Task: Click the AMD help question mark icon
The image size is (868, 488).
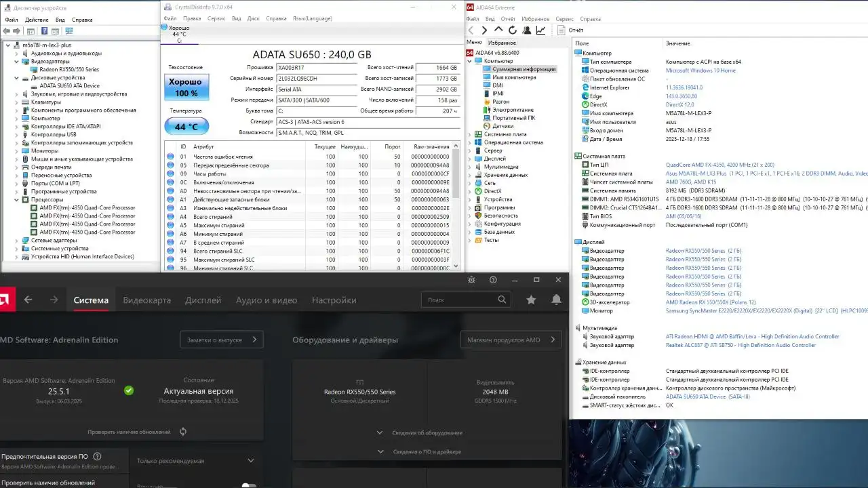Action: [493, 280]
